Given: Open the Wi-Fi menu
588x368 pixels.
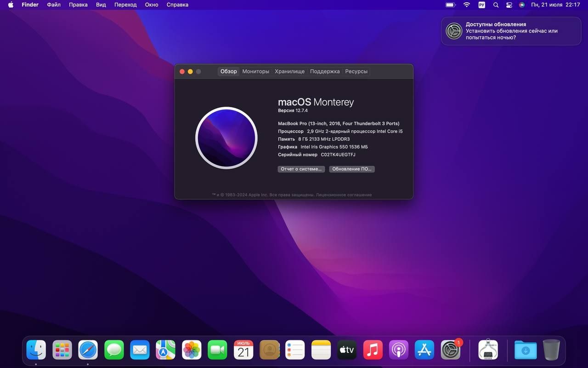Looking at the screenshot, I should (x=467, y=5).
